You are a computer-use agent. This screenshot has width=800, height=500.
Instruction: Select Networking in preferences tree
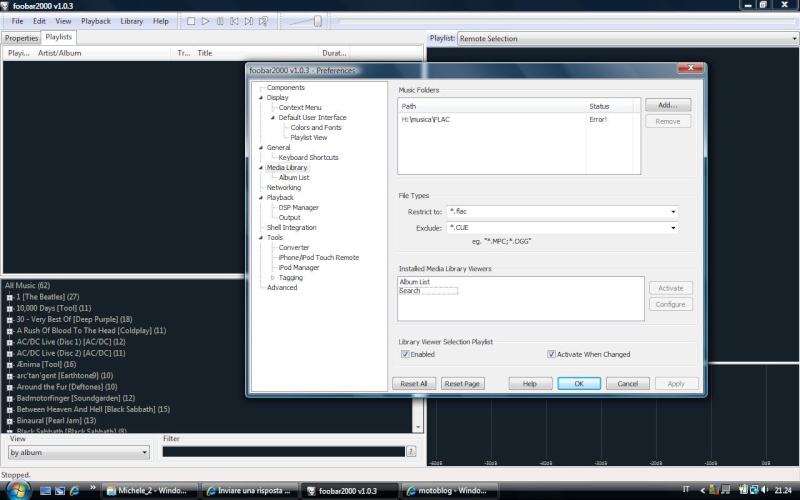[284, 188]
